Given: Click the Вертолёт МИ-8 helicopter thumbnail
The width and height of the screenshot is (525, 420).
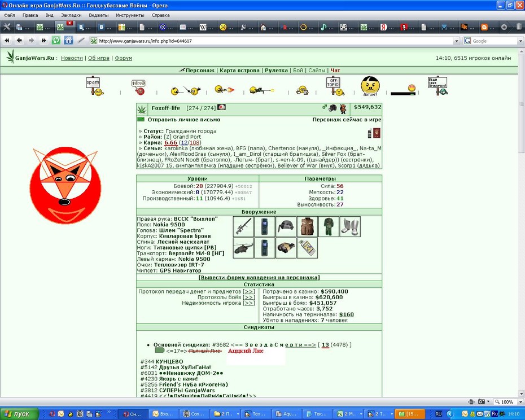Looking at the screenshot, I should click(x=243, y=248).
